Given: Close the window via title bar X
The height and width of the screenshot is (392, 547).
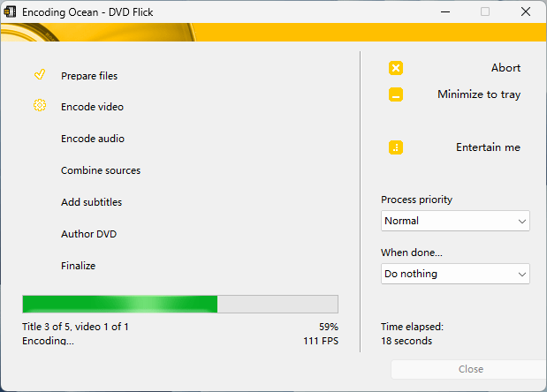Looking at the screenshot, I should [526, 11].
